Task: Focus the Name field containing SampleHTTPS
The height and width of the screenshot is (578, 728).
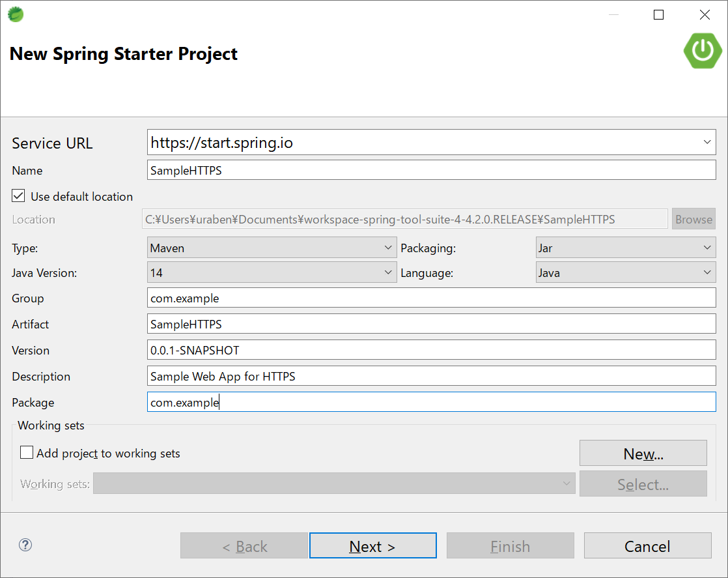Action: 431,170
